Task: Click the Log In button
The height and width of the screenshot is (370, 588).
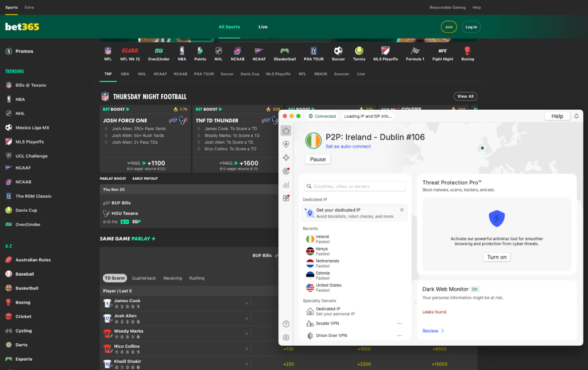Action: point(471,27)
